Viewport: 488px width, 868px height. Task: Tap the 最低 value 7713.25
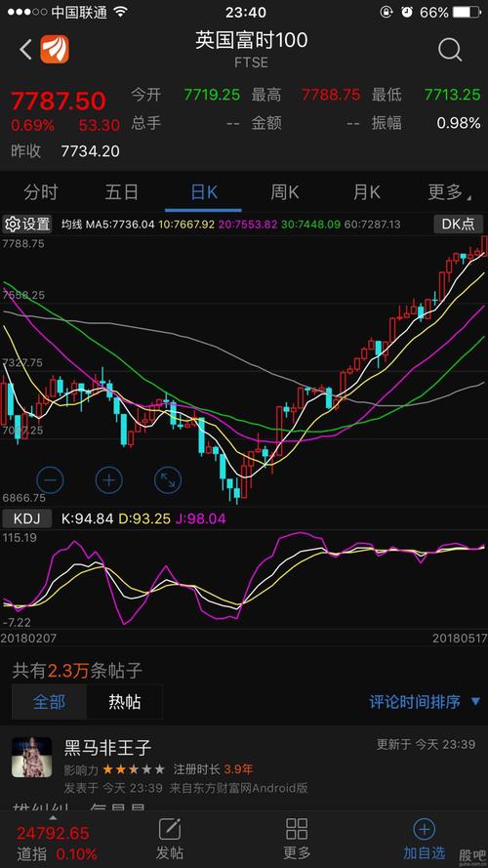[x=452, y=95]
